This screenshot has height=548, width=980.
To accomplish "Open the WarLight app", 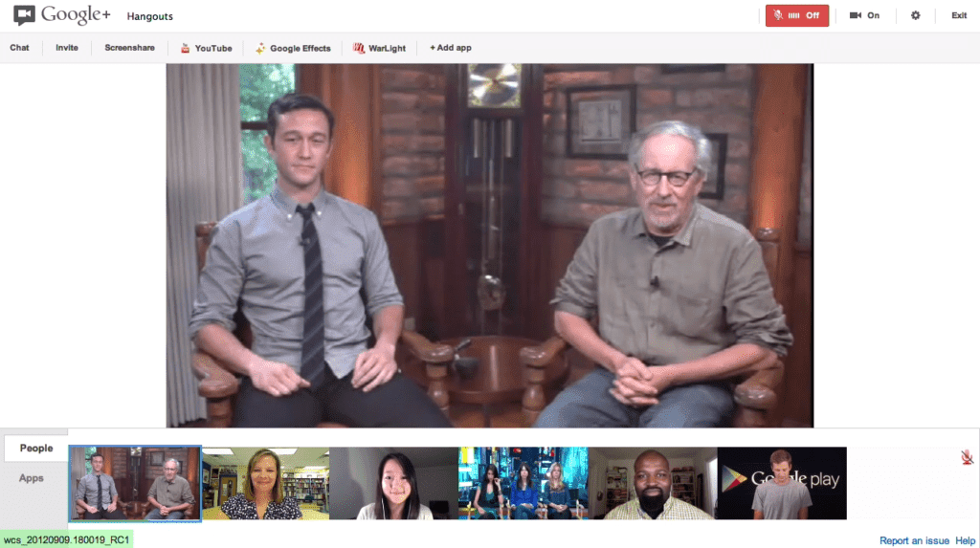I will click(x=379, y=48).
